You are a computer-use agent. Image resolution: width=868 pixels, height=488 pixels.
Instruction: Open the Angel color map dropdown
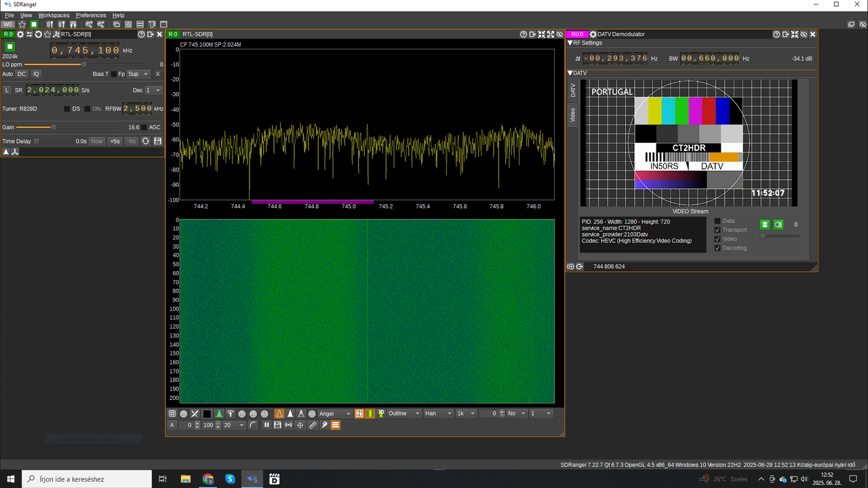335,413
